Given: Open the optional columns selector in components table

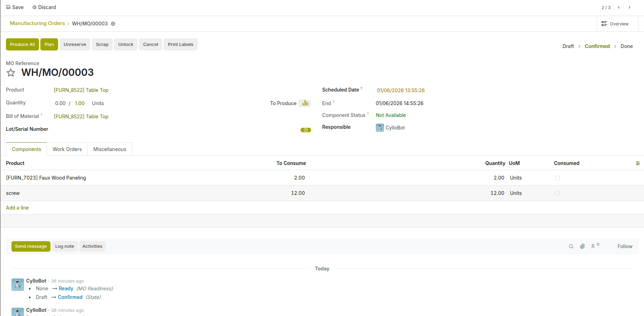Looking at the screenshot, I should point(638,163).
